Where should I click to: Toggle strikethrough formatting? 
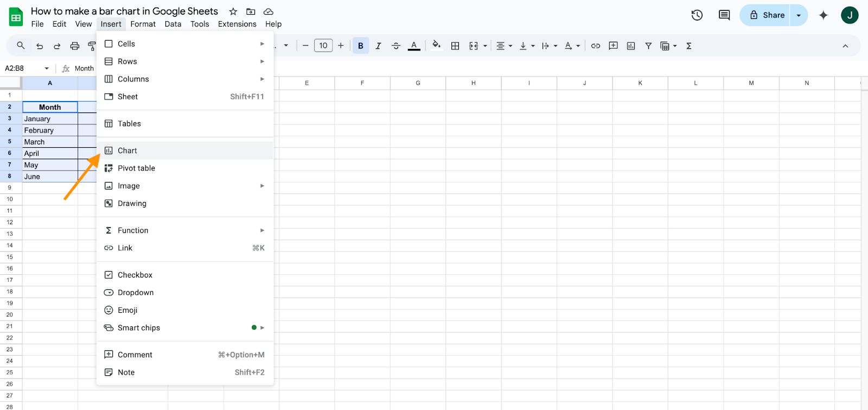[396, 46]
